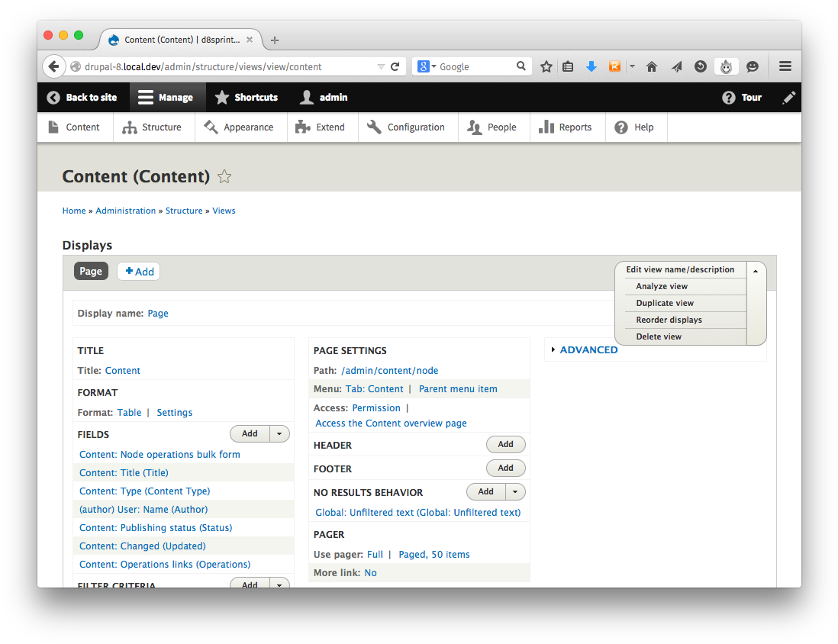Viewport: 838px width, 644px height.
Task: Open a new browser tab
Action: 275,40
